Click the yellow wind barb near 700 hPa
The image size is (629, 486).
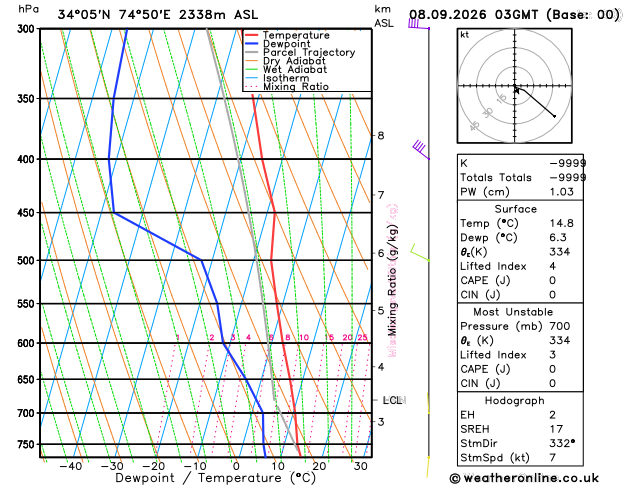pos(428,403)
